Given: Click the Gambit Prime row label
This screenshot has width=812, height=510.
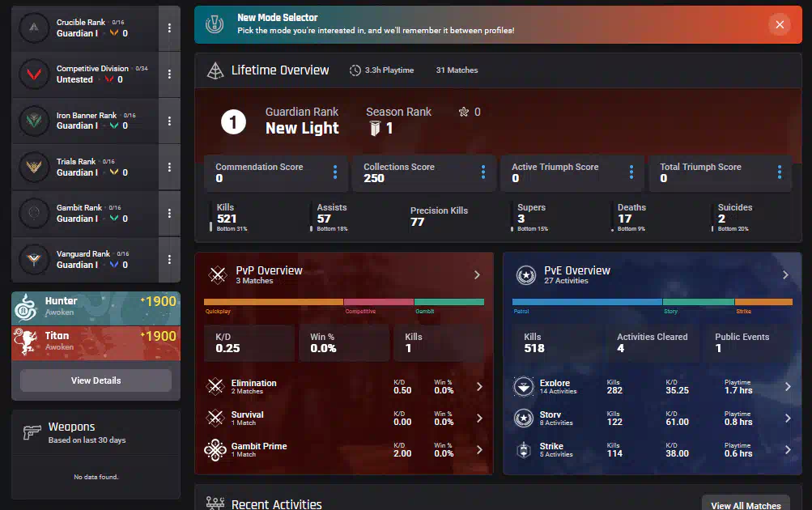Looking at the screenshot, I should click(259, 446).
